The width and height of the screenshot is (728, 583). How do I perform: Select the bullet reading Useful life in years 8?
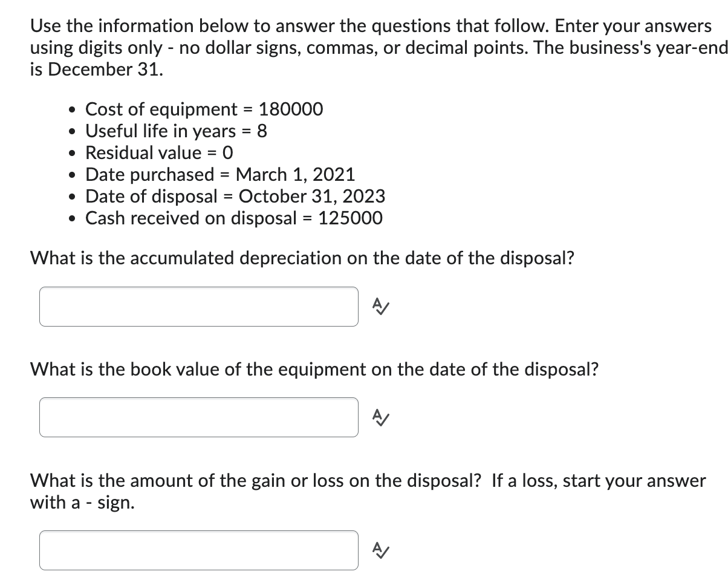175,131
